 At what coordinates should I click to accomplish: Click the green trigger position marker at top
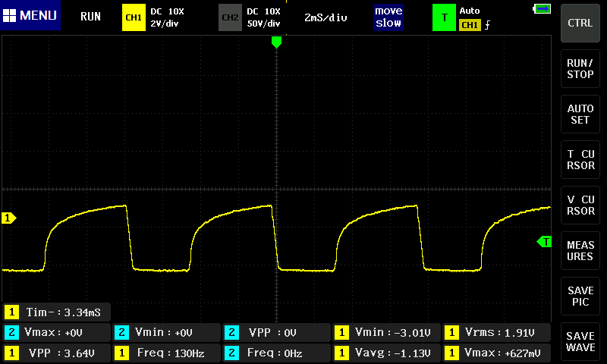(276, 42)
